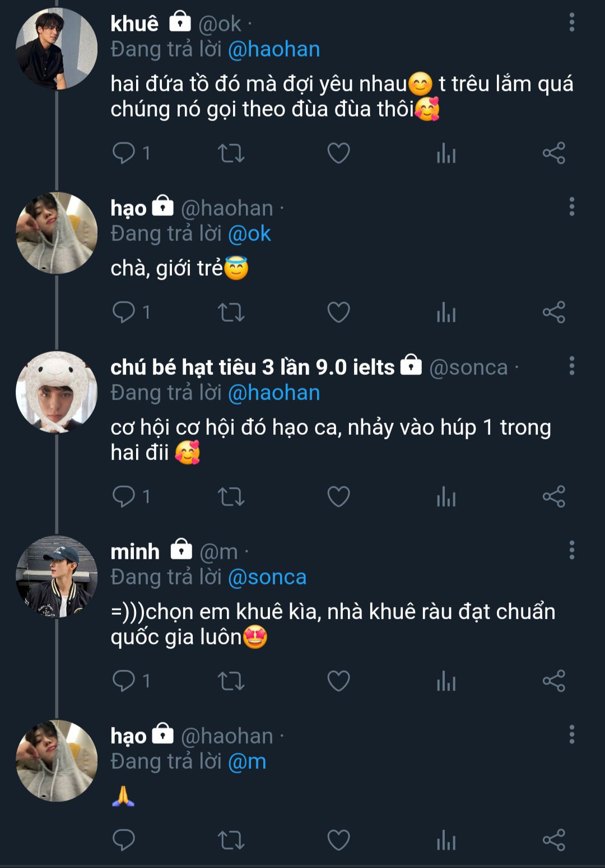Viewport: 605px width, 868px height.
Task: Reply to hạo's praying hands tweet
Action: point(124,840)
